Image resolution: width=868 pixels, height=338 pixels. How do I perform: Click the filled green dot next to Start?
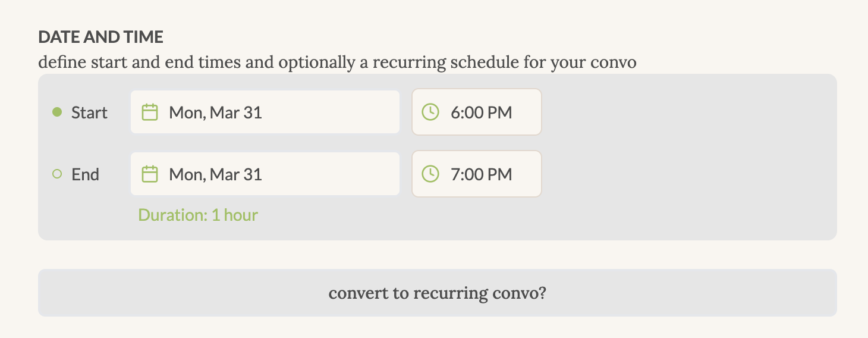click(x=57, y=112)
